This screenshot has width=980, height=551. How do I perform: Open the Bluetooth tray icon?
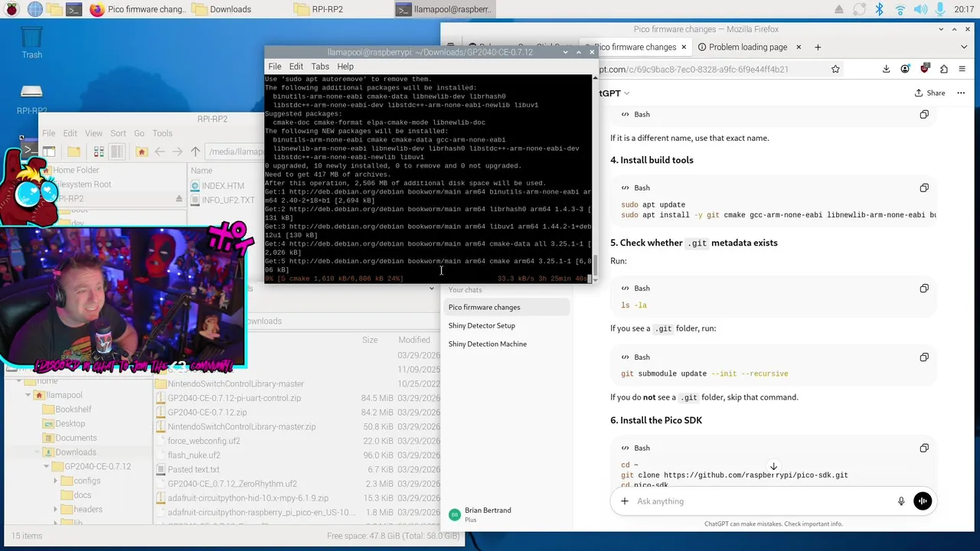click(880, 9)
